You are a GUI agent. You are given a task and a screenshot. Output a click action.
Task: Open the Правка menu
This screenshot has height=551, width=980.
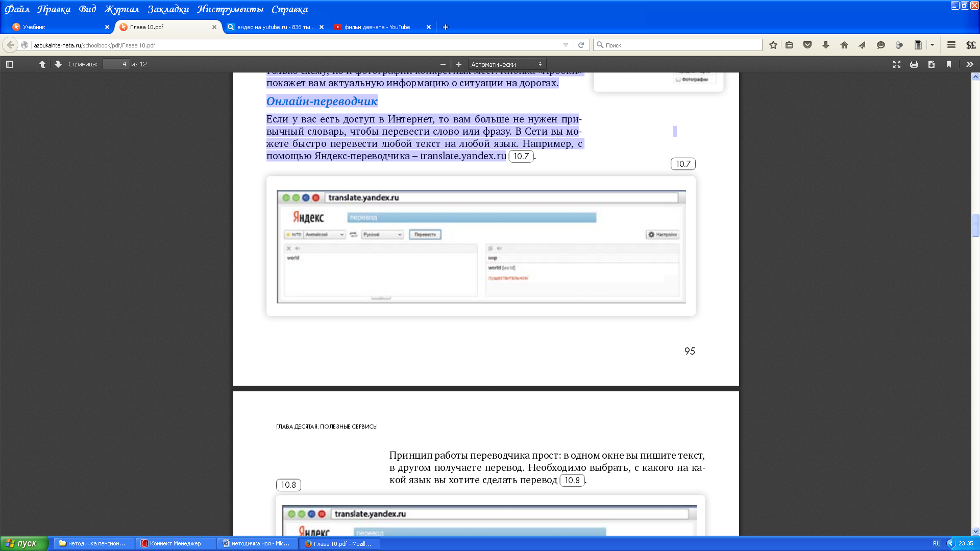pos(54,9)
